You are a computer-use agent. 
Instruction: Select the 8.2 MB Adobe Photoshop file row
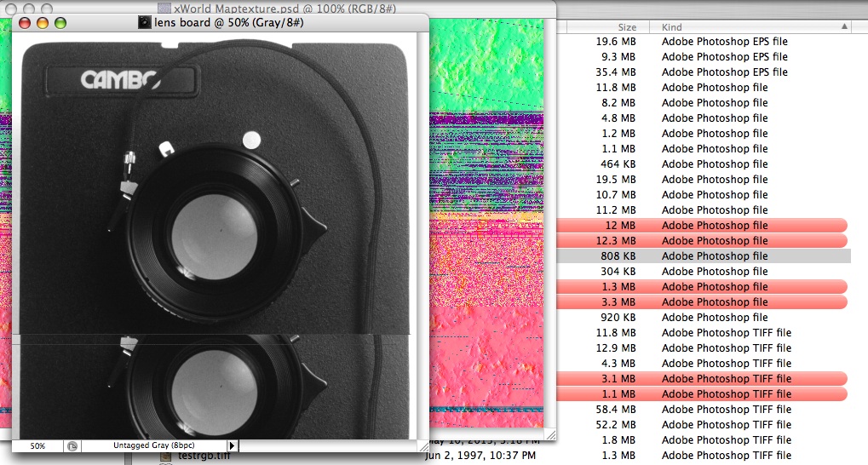(x=704, y=103)
